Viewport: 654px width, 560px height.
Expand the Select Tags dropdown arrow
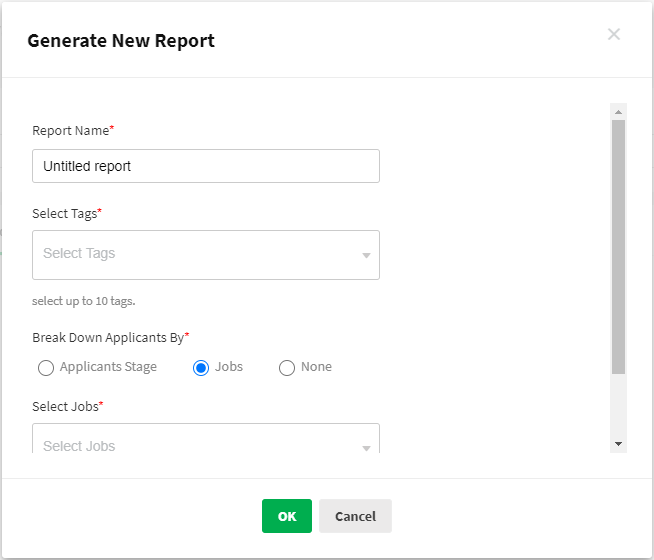[x=366, y=256]
